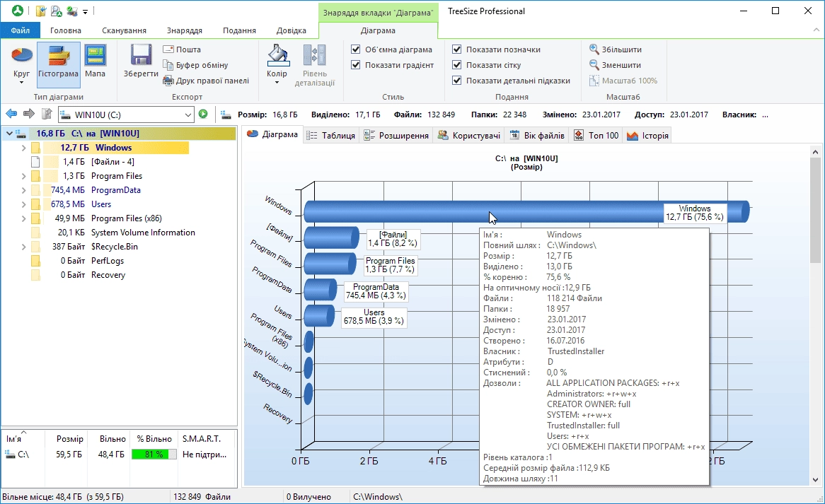Collapse the C:\ root tree node
825x504 pixels.
point(9,134)
